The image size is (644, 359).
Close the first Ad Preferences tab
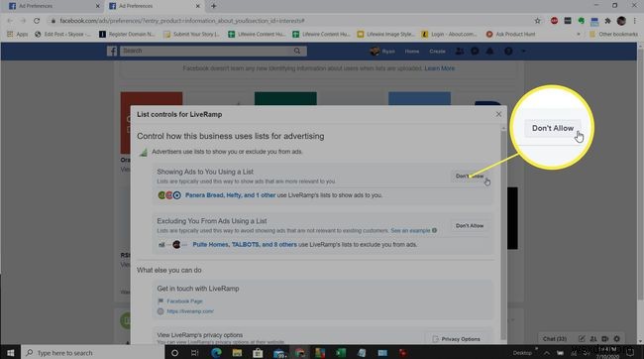pos(97,6)
